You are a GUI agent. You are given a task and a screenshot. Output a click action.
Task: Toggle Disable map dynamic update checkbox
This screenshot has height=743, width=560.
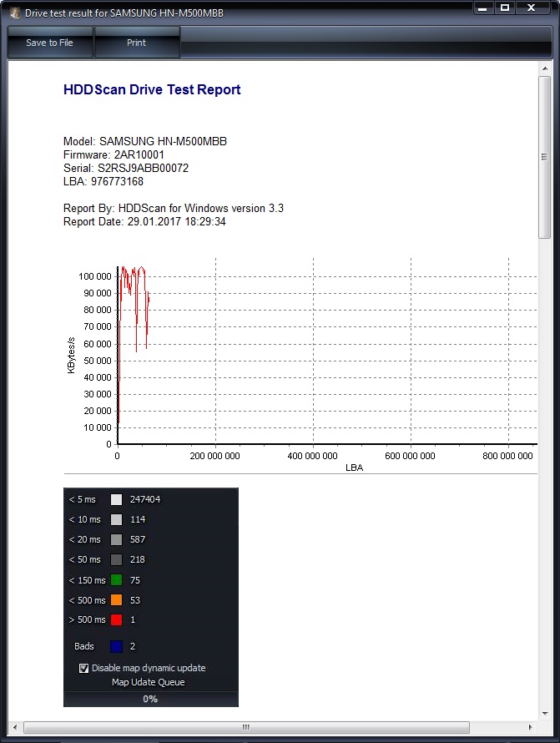click(83, 668)
